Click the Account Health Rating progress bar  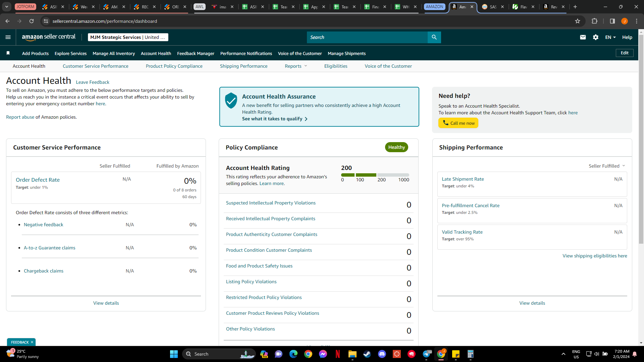pyautogui.click(x=375, y=175)
